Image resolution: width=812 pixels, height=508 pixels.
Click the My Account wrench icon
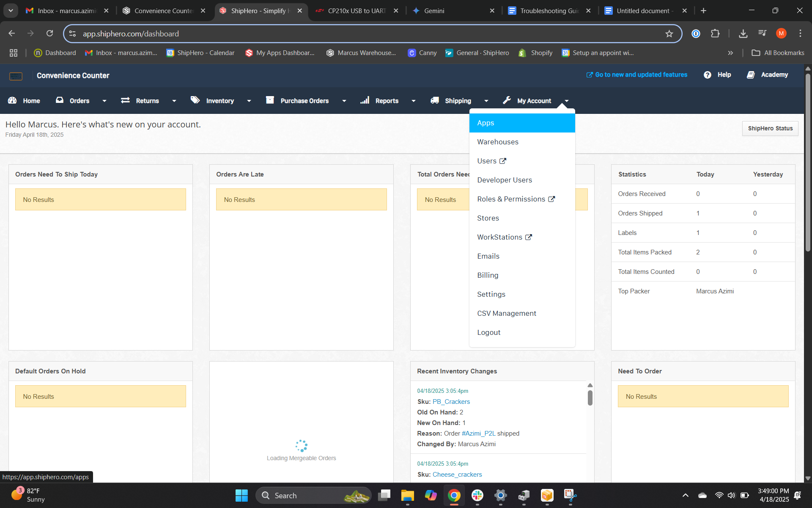[x=507, y=100]
